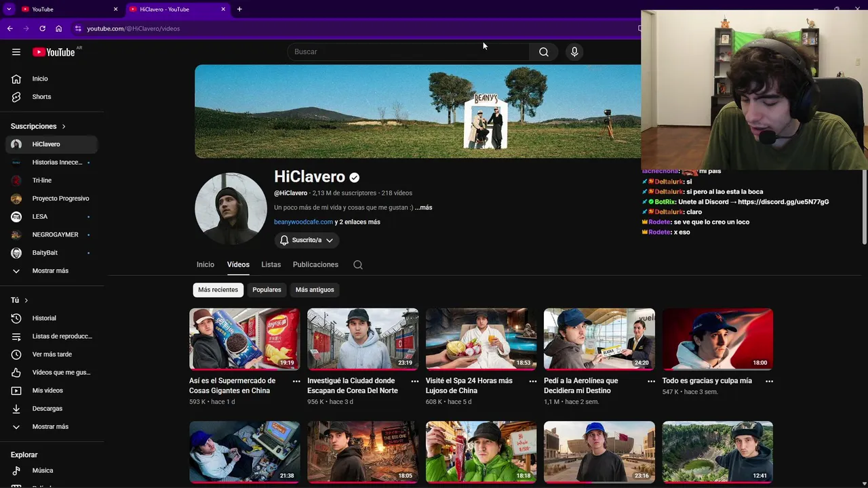This screenshot has height=488, width=868.
Task: Expand Mostrar más under subscriptions
Action: [52, 271]
